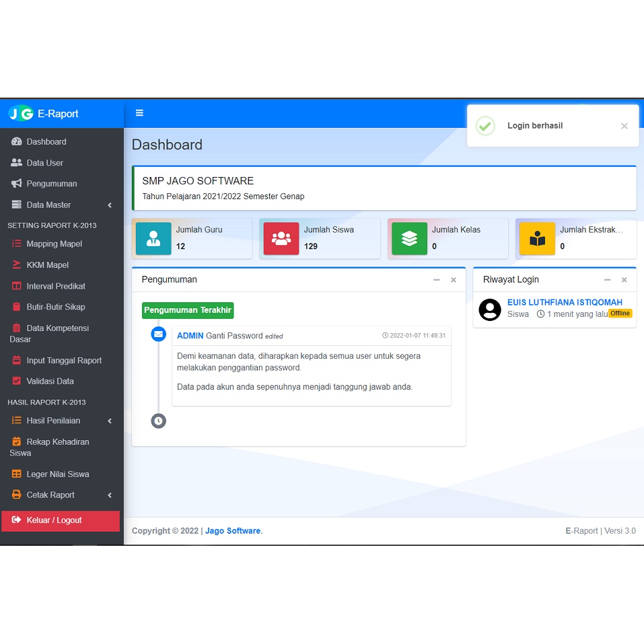This screenshot has width=644, height=644.
Task: Click the Jumlah Guru value 12
Action: click(181, 246)
